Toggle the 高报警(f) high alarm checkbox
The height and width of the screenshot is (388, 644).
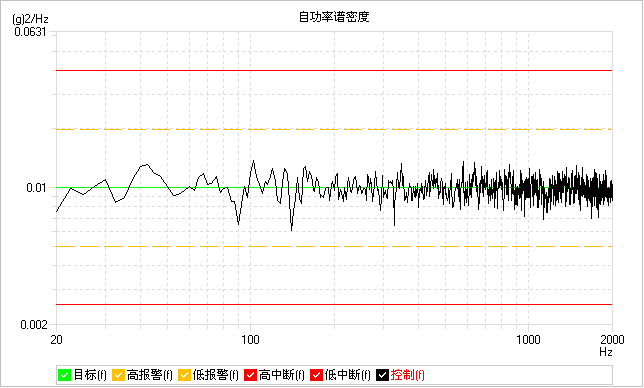pyautogui.click(x=118, y=375)
